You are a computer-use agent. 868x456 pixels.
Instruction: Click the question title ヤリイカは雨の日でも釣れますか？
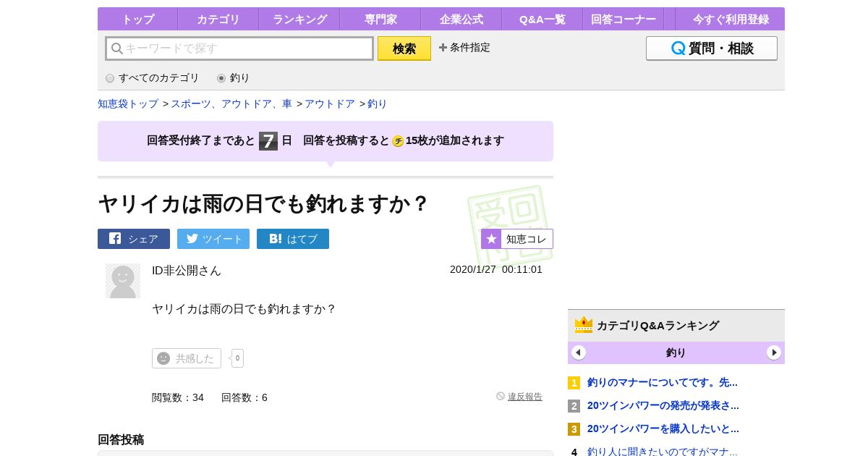263,203
